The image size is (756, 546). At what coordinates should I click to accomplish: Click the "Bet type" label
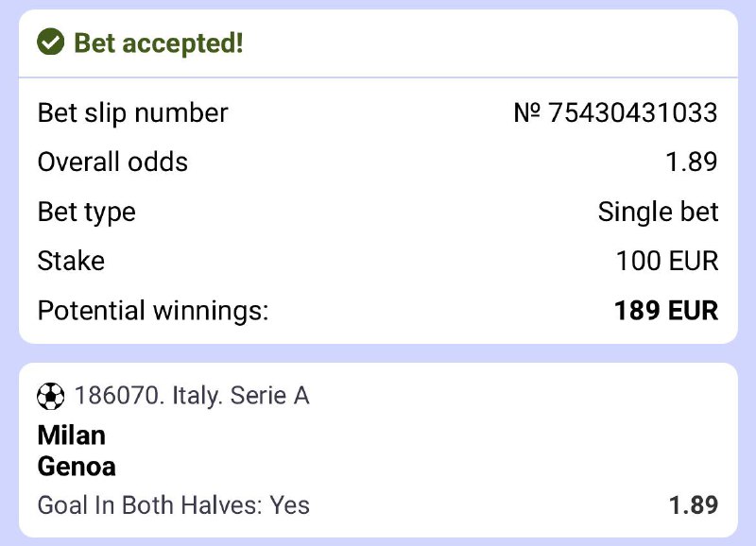86,212
